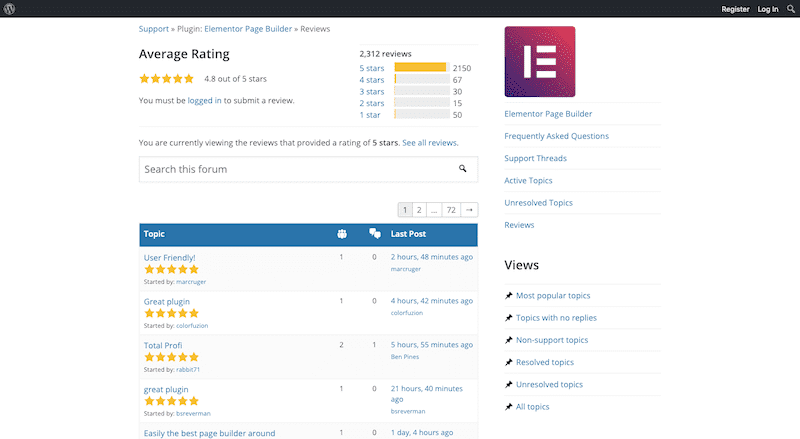
Task: Open Unresolved Topics in plugin sidebar
Action: (538, 203)
